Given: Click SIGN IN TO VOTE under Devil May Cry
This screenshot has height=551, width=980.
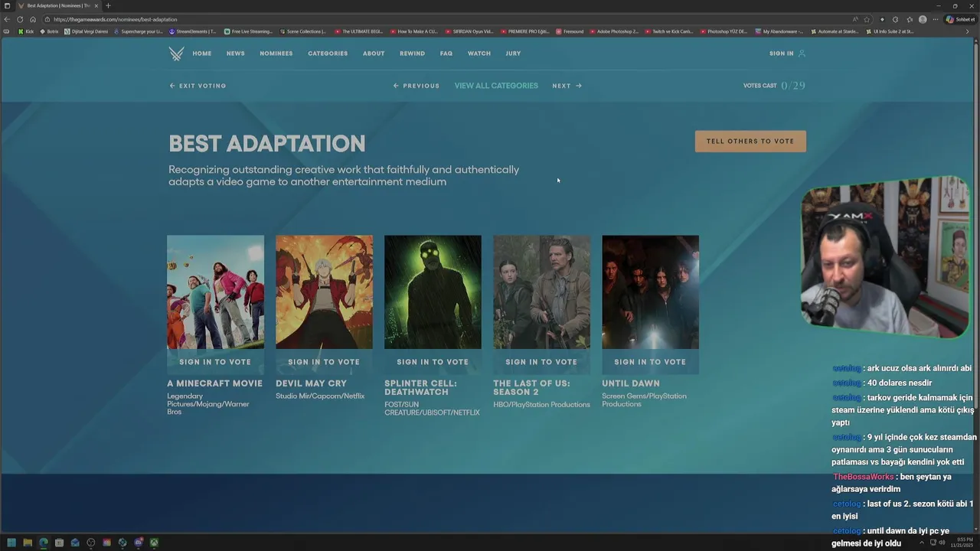Looking at the screenshot, I should point(324,362).
